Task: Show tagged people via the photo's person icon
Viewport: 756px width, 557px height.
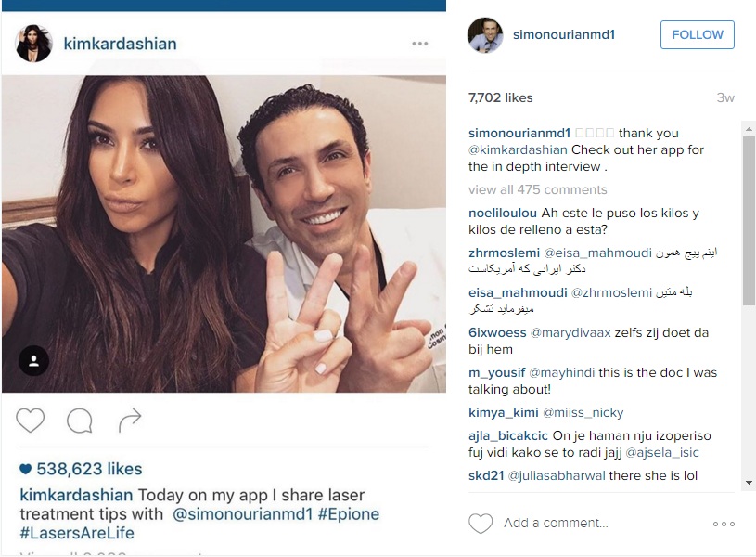Action: (x=33, y=361)
